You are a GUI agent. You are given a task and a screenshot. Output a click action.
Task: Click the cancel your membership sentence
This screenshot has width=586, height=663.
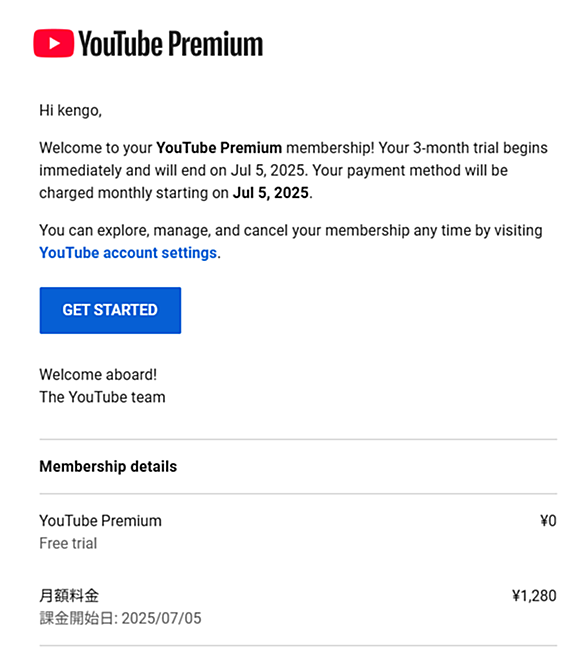point(291,241)
